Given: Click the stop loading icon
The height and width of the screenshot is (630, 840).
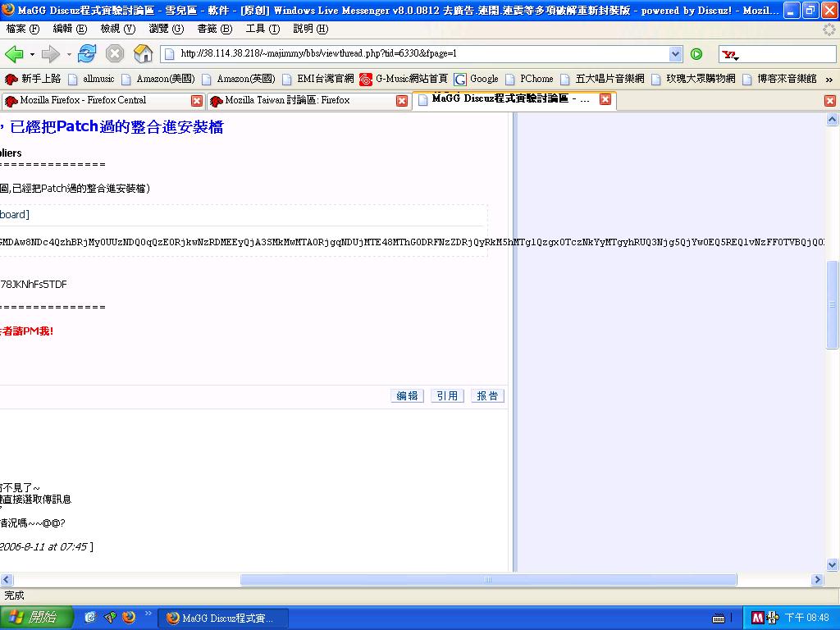Looking at the screenshot, I should [x=115, y=53].
